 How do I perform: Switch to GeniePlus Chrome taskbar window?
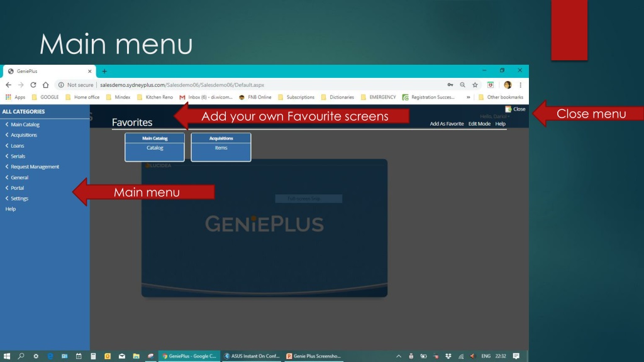pyautogui.click(x=189, y=356)
